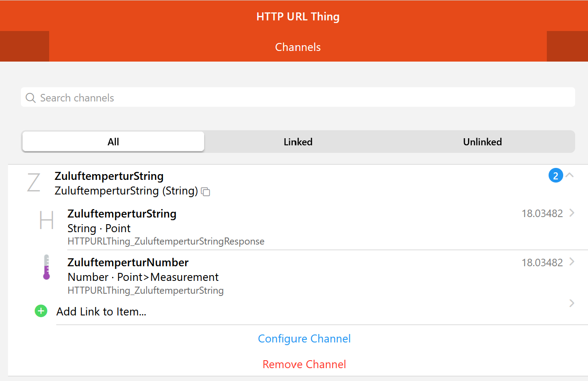Viewport: 588px width, 381px height.
Task: Choose Add Link to Item...
Action: pos(101,312)
